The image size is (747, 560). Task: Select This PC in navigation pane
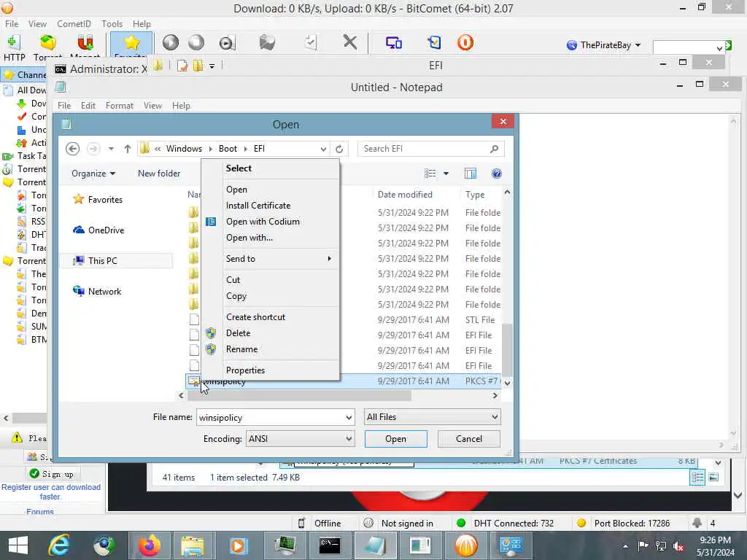[x=102, y=260]
